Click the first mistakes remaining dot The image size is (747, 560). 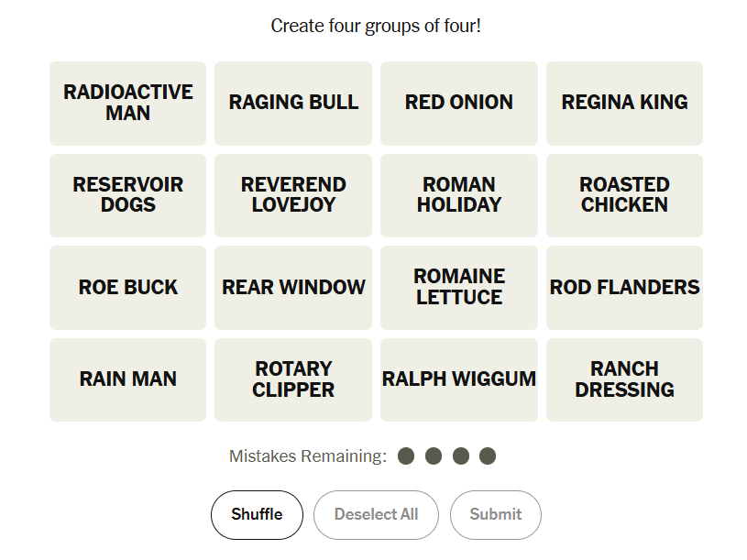pyautogui.click(x=407, y=456)
